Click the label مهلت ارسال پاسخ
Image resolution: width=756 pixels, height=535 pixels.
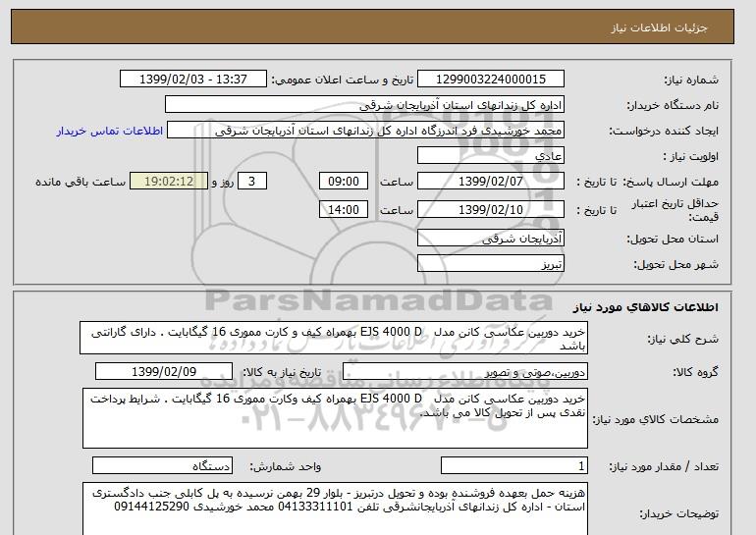[671, 182]
